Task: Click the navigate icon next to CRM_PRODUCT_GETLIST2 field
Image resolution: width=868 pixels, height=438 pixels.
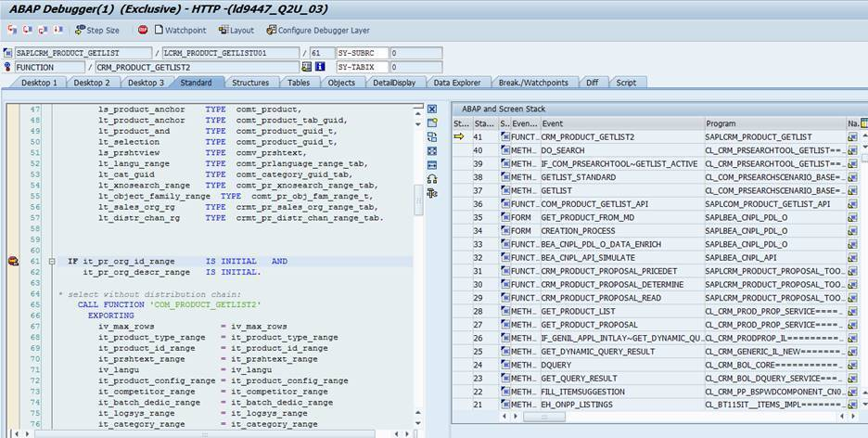Action: pyautogui.click(x=307, y=67)
